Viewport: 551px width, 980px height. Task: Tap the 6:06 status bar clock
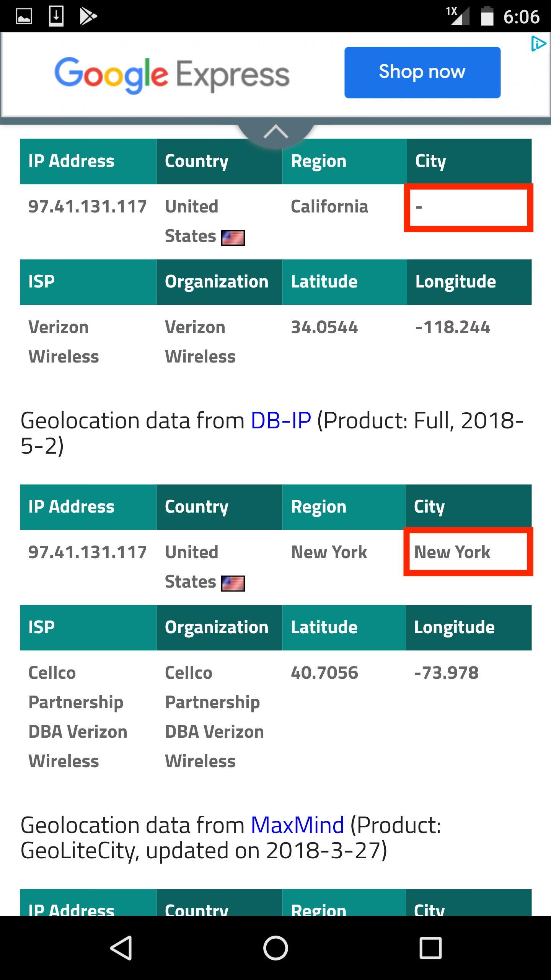(x=521, y=17)
